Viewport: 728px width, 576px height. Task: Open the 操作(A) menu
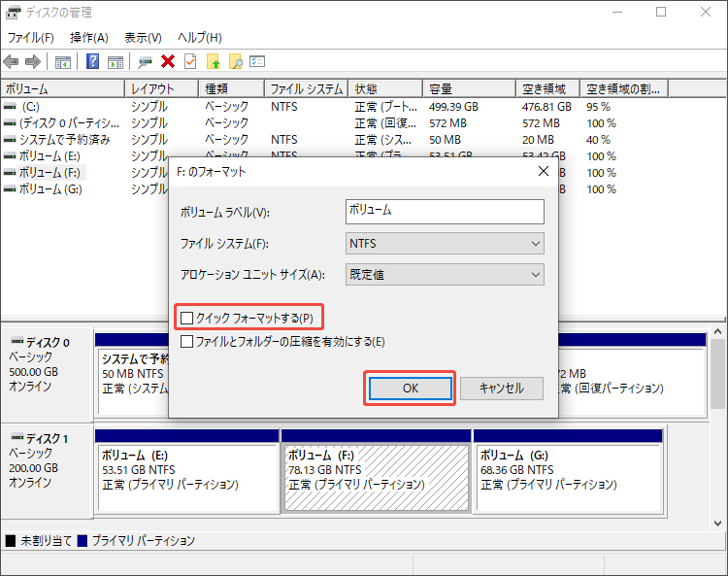89,38
